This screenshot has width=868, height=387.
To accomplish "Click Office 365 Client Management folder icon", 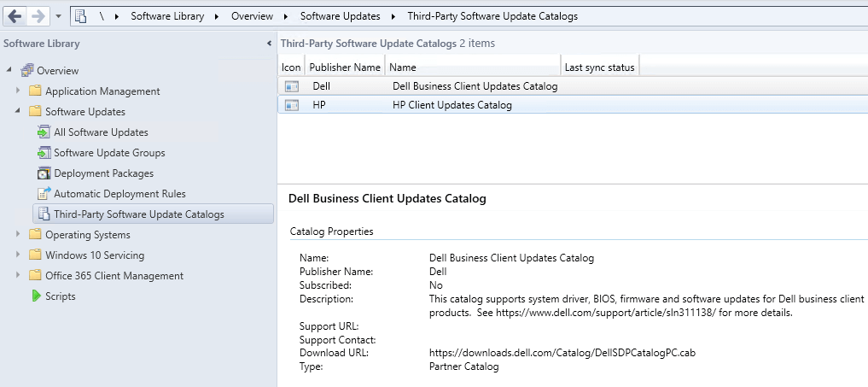I will coord(35,275).
